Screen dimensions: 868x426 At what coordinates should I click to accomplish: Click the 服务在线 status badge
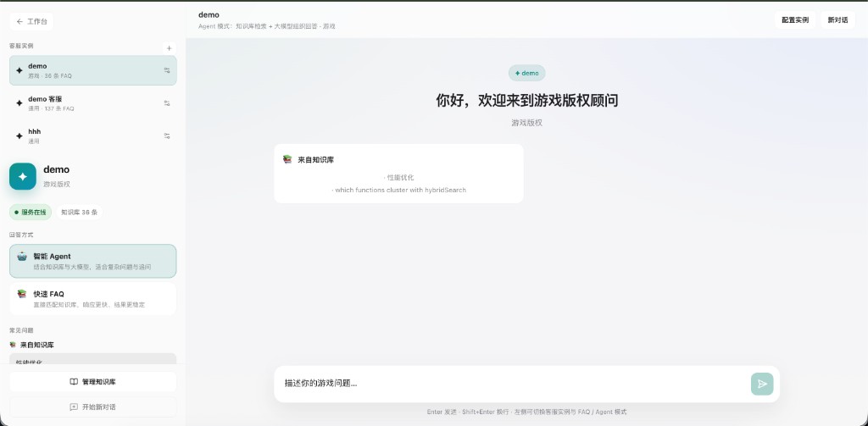coord(31,212)
